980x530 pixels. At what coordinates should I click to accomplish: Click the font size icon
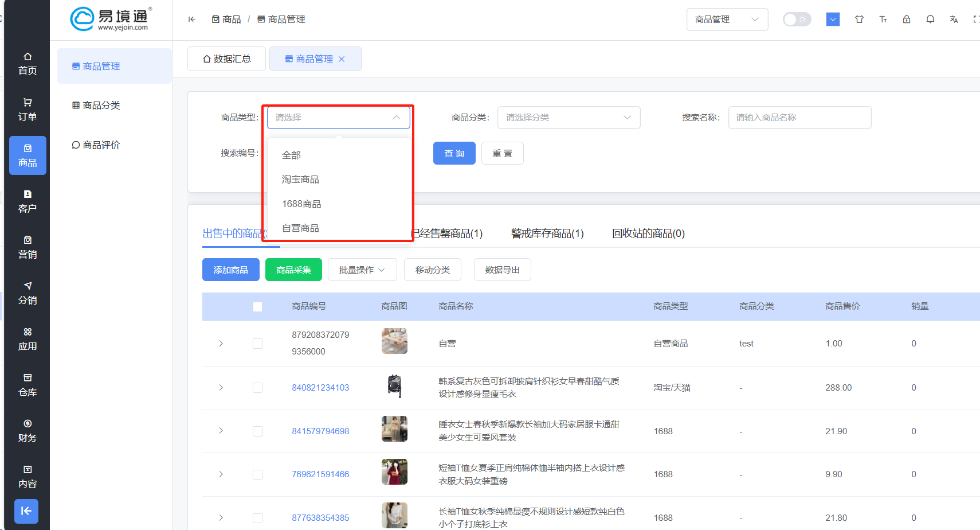pos(883,20)
